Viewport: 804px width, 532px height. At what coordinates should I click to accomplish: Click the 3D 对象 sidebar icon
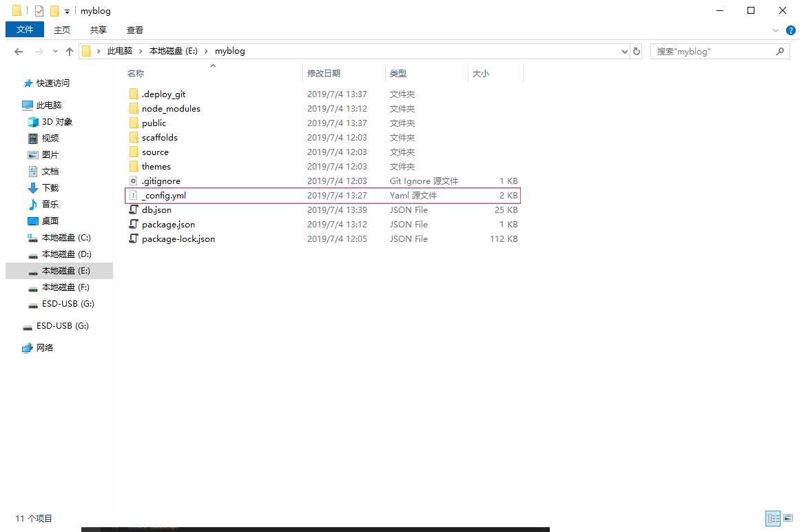click(x=33, y=122)
